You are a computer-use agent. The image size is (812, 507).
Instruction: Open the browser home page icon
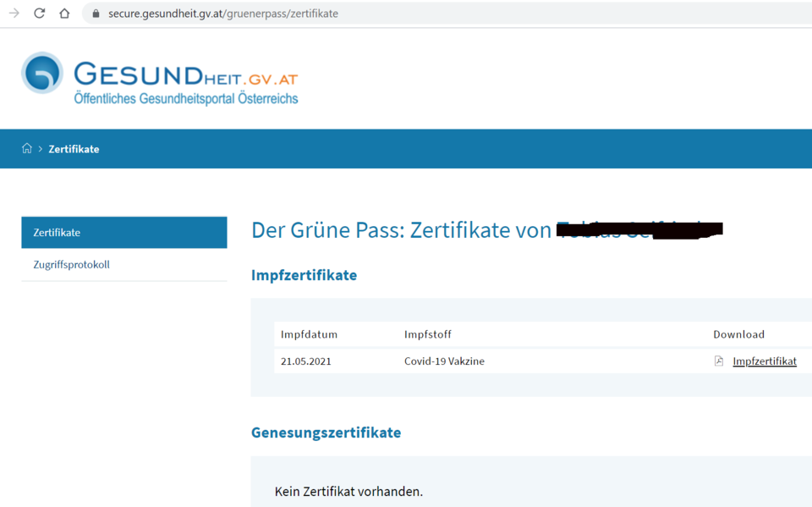click(x=64, y=14)
